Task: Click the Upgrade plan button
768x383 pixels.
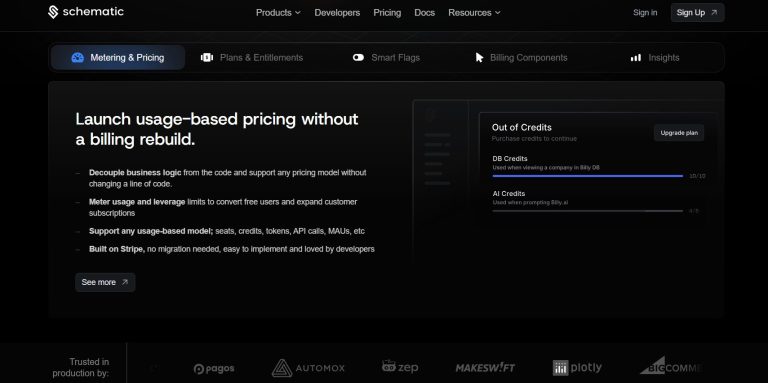Action: click(679, 133)
